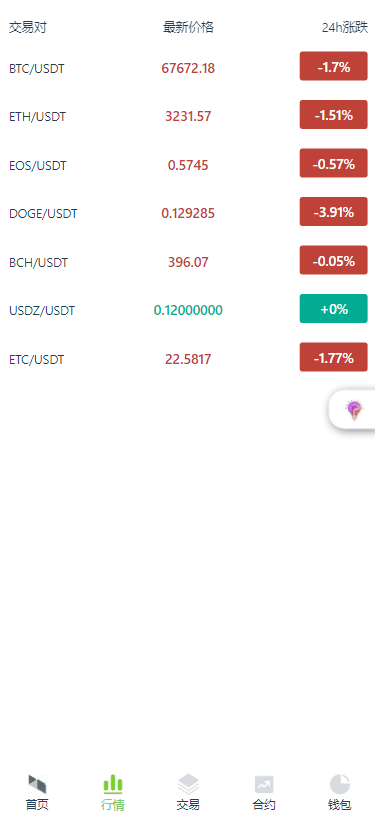The height and width of the screenshot is (818, 375).
Task: Open the BTC/USDT trading pair
Action: point(37,68)
